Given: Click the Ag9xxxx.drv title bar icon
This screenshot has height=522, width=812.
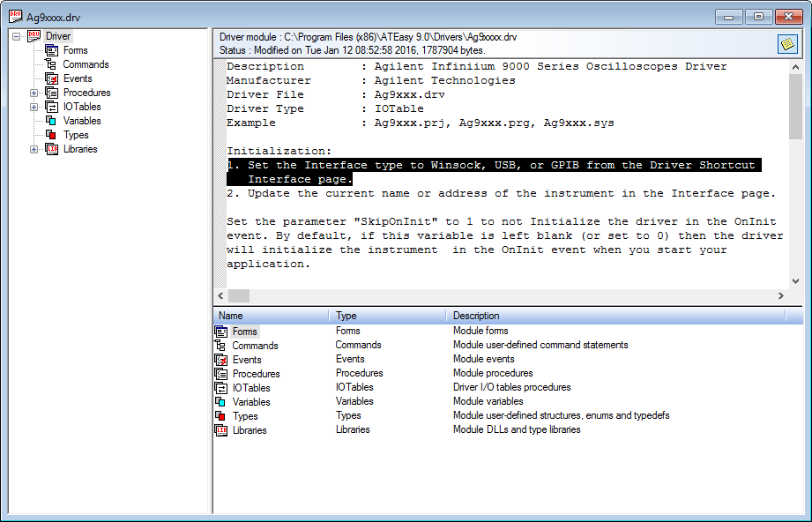Looking at the screenshot, I should 16,17.
